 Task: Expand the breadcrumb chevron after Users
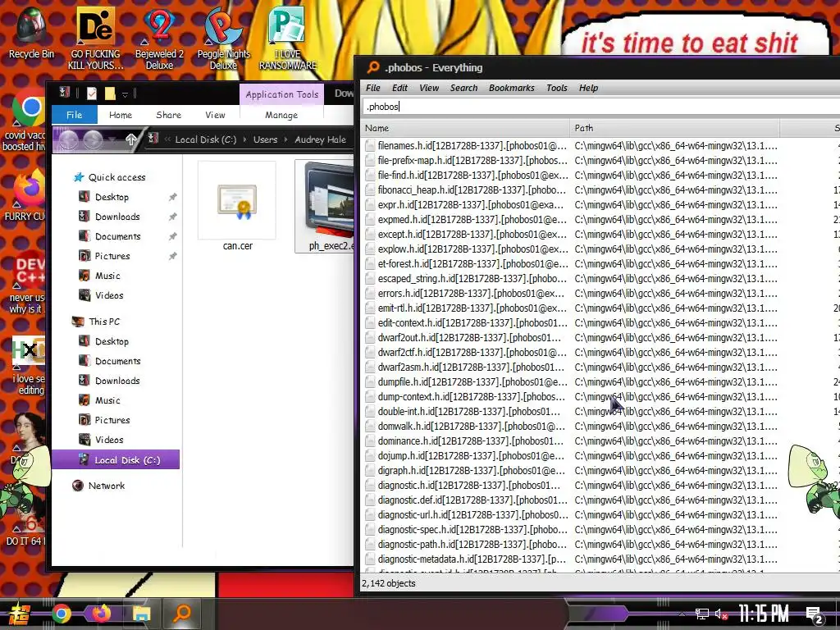[x=286, y=139]
